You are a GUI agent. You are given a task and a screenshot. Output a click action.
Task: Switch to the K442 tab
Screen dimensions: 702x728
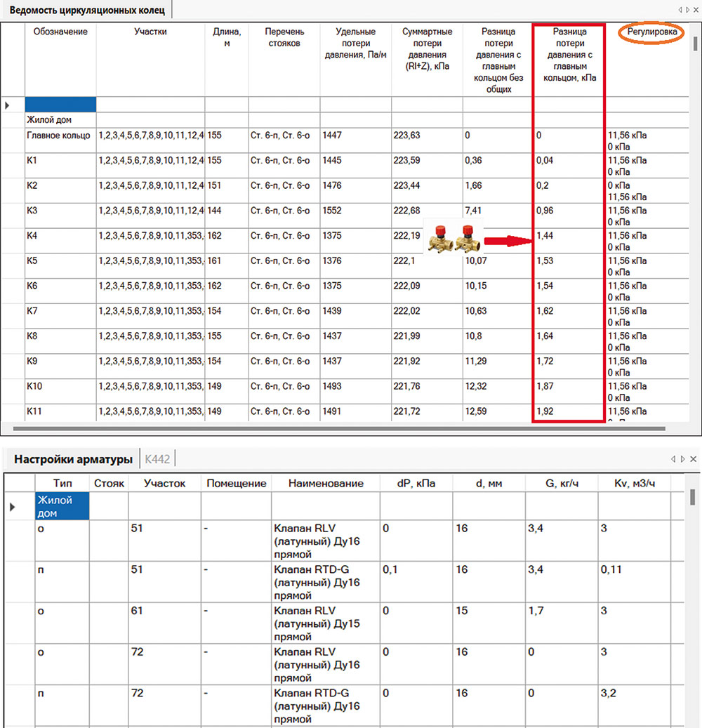click(x=157, y=460)
